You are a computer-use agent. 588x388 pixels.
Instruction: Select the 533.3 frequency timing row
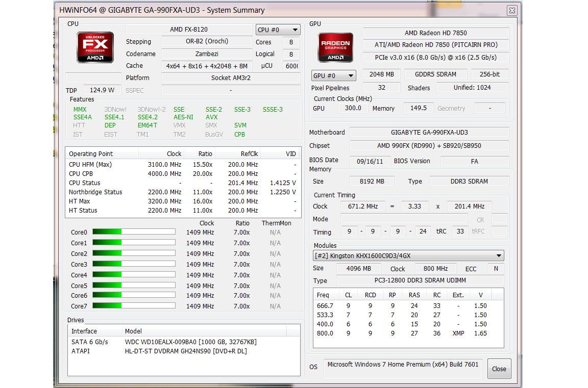tap(408, 315)
